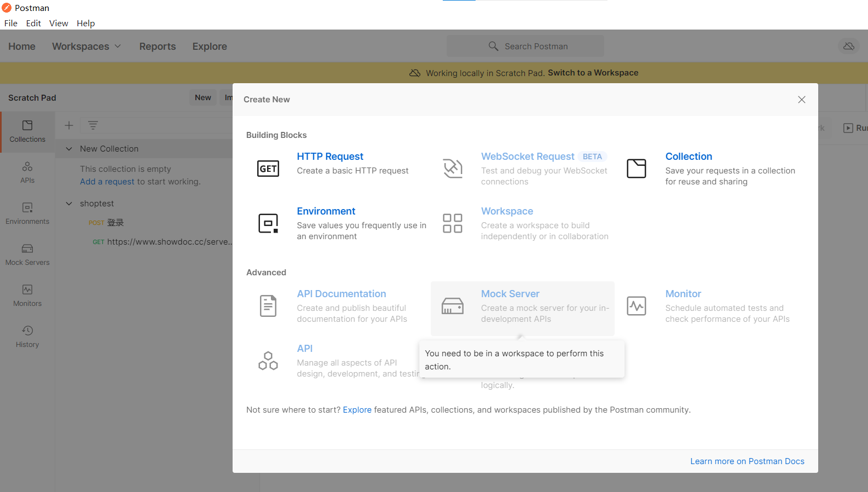Click the Explore link in dialog footer text
This screenshot has width=868, height=492.
357,410
